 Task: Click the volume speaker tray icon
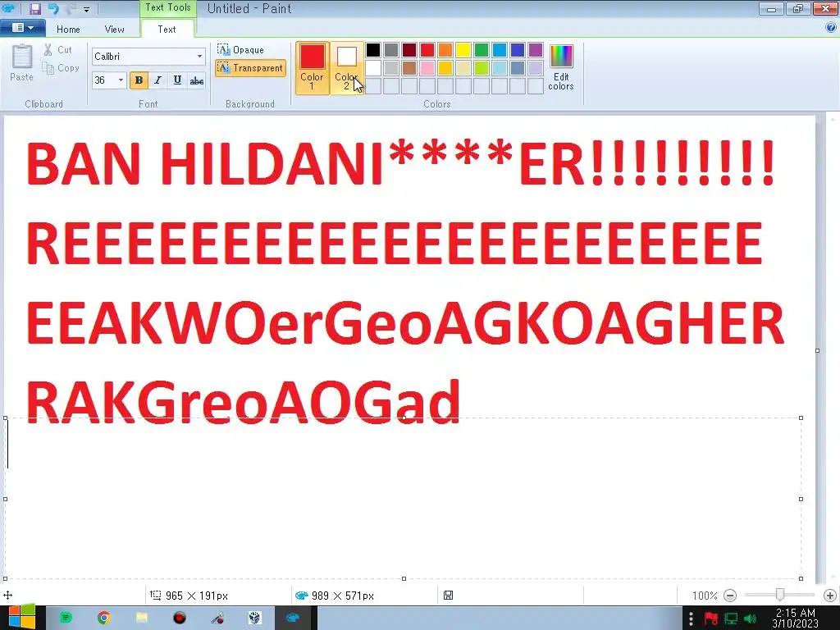pos(751,619)
